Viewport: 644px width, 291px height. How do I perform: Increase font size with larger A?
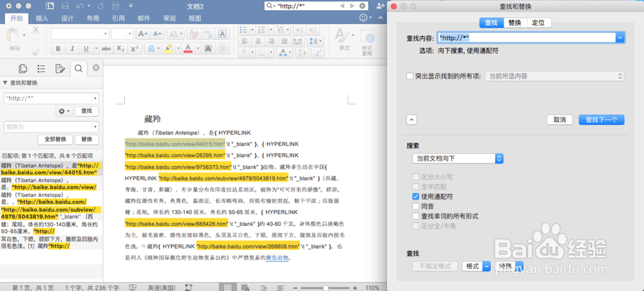[142, 33]
